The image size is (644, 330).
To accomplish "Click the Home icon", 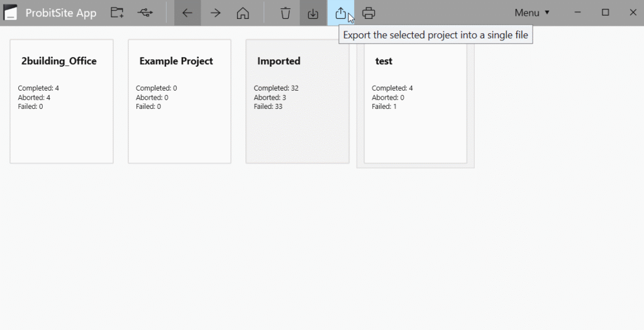I will click(243, 13).
